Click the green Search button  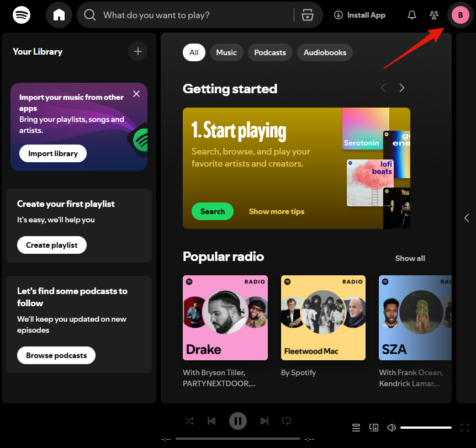213,211
